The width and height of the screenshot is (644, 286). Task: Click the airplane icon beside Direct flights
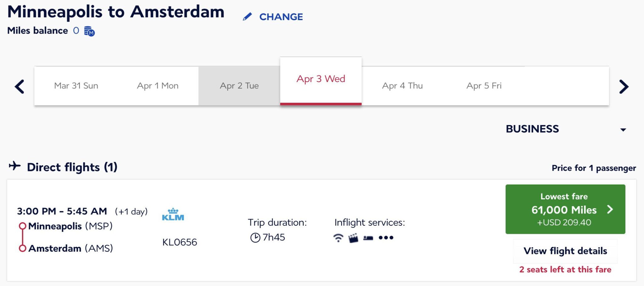[x=14, y=166]
